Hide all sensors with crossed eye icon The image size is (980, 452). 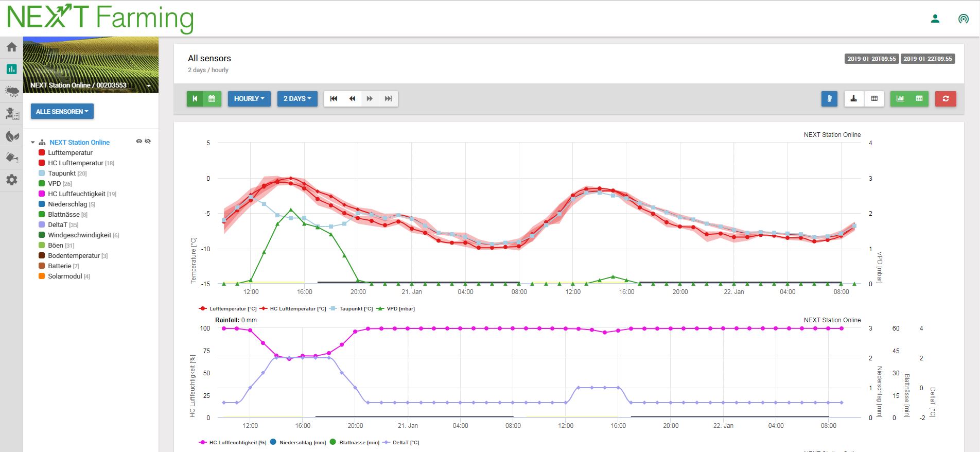(148, 141)
